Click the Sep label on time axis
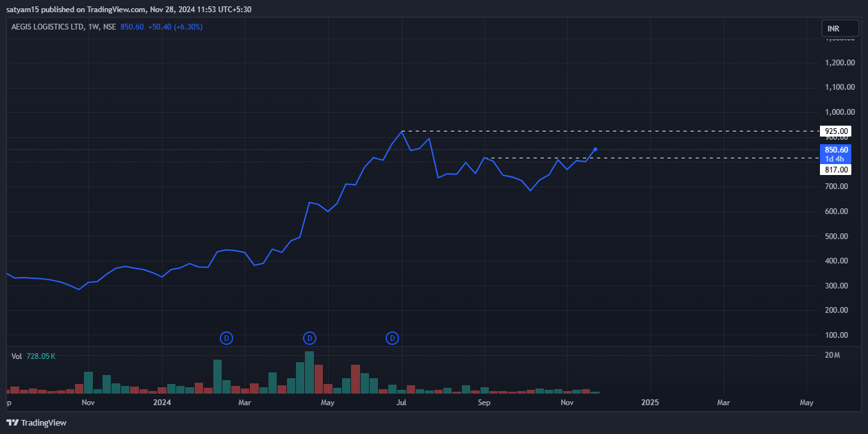Image resolution: width=868 pixels, height=434 pixels. (484, 403)
